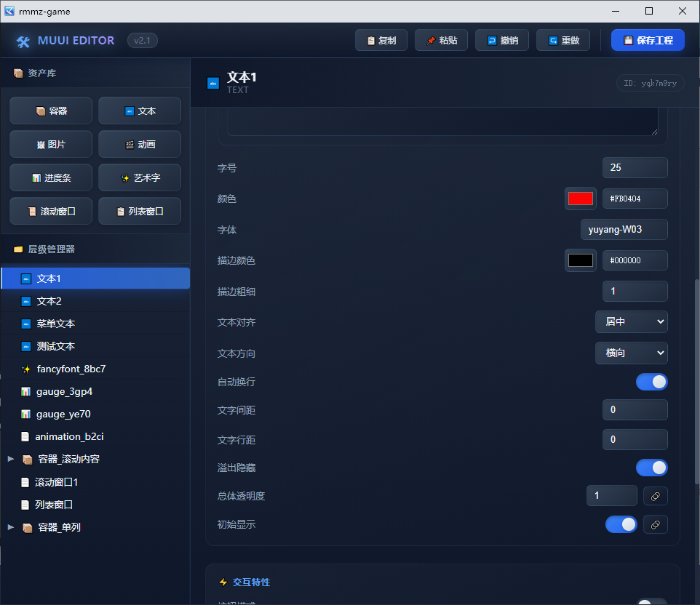Toggle the 溢出隐藏 overflow hidden switch
This screenshot has height=605, width=700.
point(652,468)
